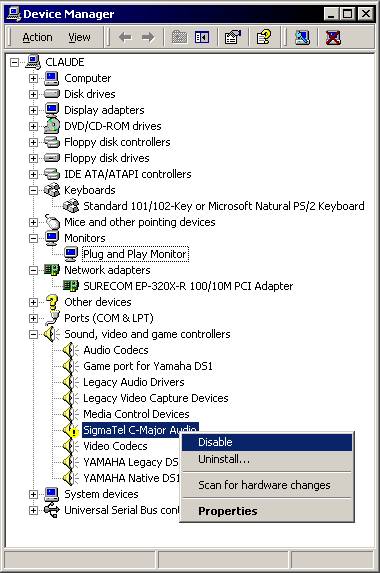Click the Up one level folder icon
Image resolution: width=380 pixels, height=573 pixels.
(x=179, y=37)
